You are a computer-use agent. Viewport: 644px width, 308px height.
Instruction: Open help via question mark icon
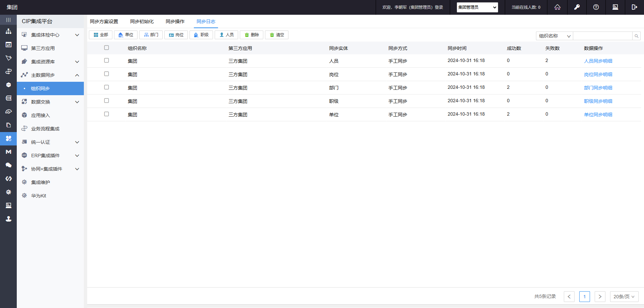(x=596, y=7)
